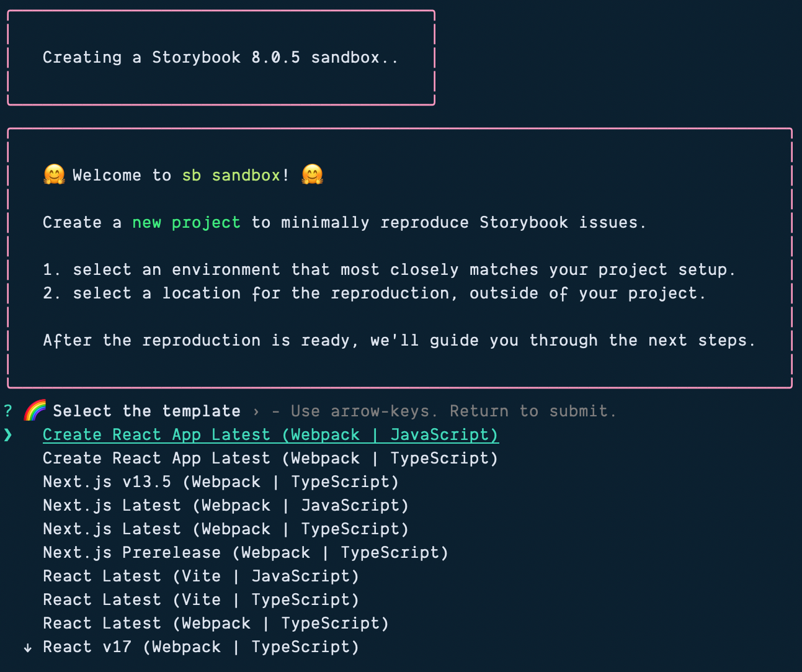Expand the template list to show more options
Screen dimensions: 802x672
point(27,647)
